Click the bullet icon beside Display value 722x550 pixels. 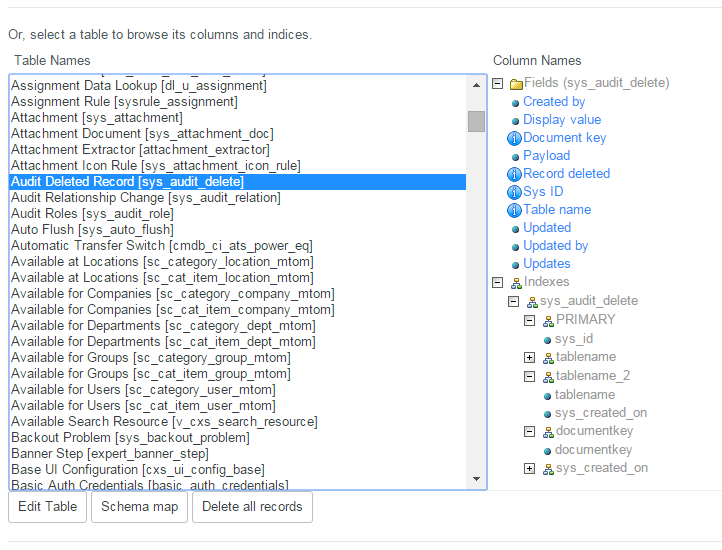pos(515,121)
